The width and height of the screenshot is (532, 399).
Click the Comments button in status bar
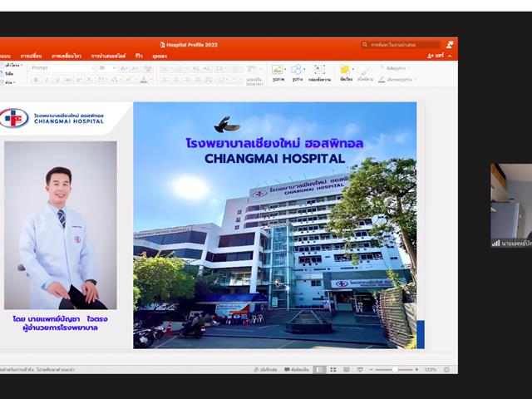[x=297, y=369]
